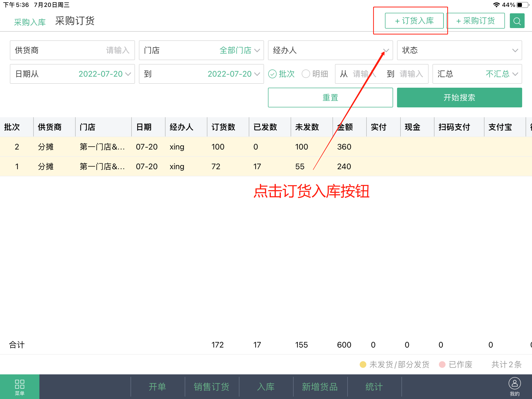This screenshot has width=532, height=399.
Task: Click 未发数 value 55 in batch 1
Action: [300, 166]
